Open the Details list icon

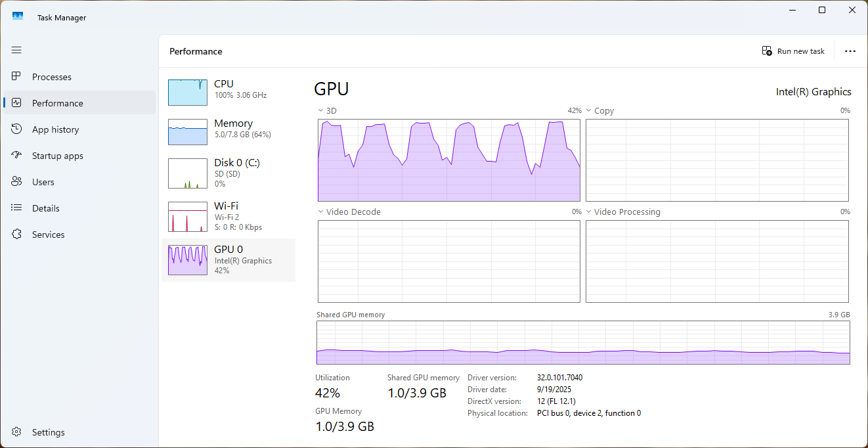pos(17,208)
